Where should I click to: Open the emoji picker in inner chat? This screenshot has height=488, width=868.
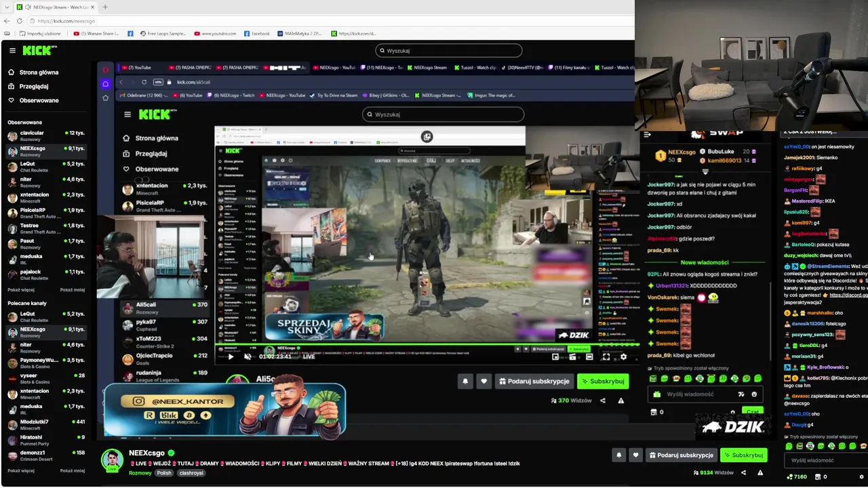click(754, 394)
